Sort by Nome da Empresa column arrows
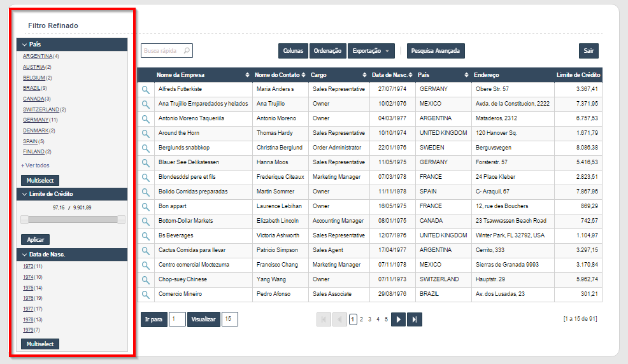628x364 pixels. pyautogui.click(x=247, y=75)
